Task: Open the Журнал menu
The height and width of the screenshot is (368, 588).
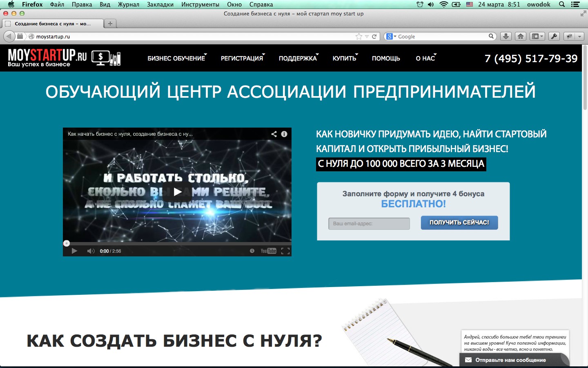Action: (129, 4)
